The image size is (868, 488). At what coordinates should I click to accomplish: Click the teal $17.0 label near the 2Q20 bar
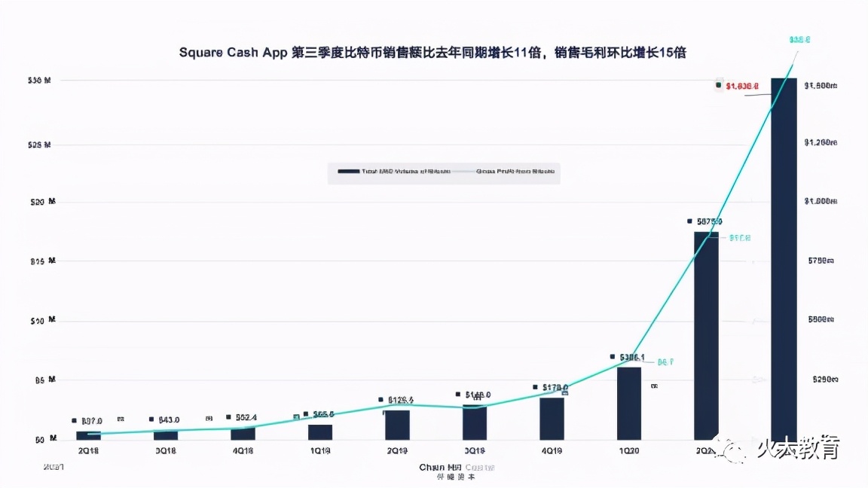point(740,238)
